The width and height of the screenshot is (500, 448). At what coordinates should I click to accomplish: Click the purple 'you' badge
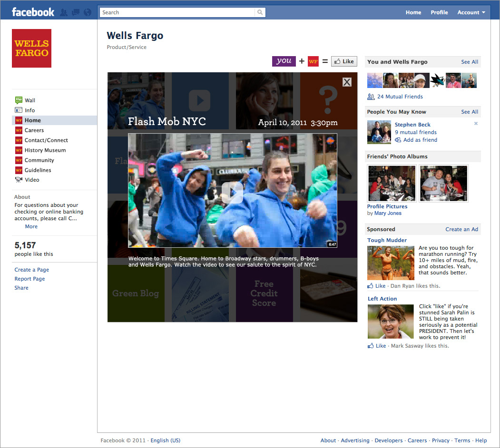coord(284,61)
